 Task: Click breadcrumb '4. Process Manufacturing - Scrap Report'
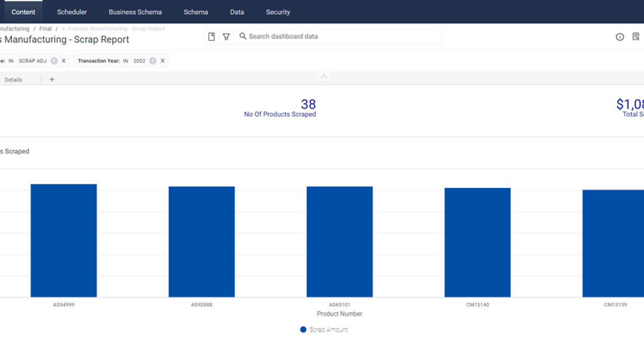pos(113,29)
